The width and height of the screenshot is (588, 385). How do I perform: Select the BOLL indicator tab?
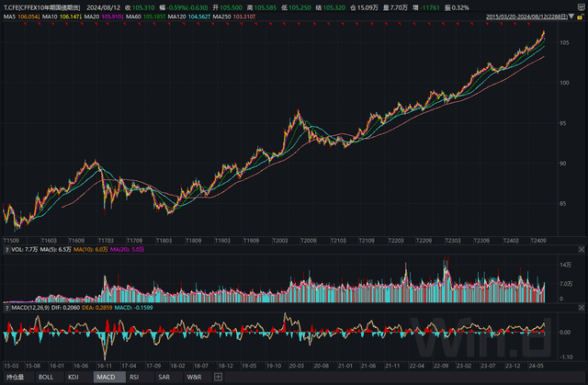click(45, 377)
